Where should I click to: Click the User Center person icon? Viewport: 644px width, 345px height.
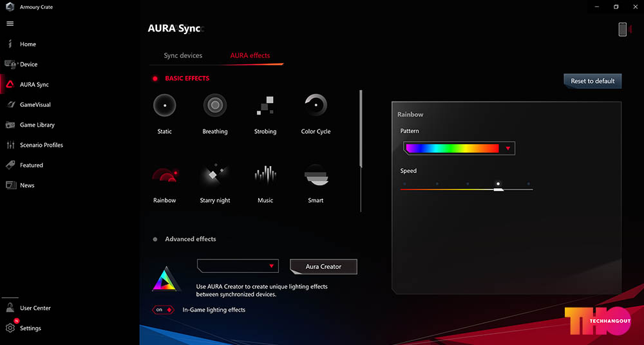click(x=10, y=308)
